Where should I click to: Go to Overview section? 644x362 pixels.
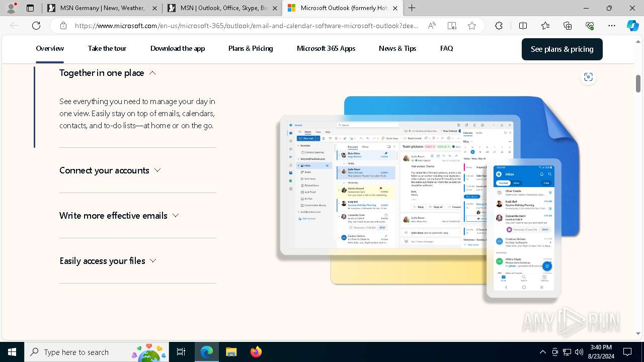pos(50,48)
